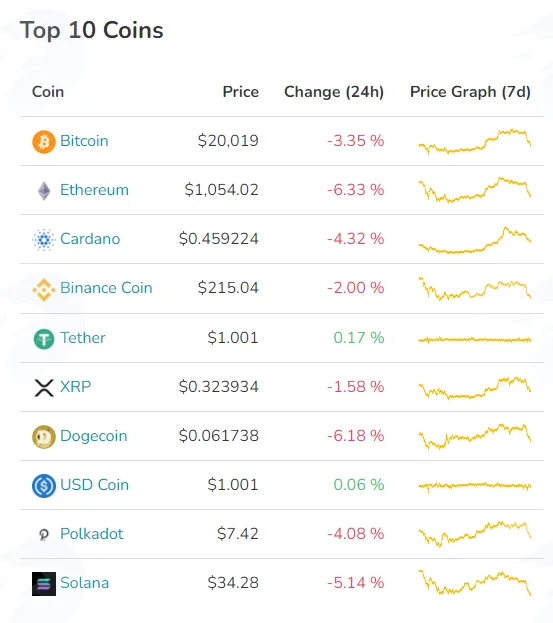Click the Bitcoin 7d price graph
Screen dimensions: 553x623
point(475,141)
